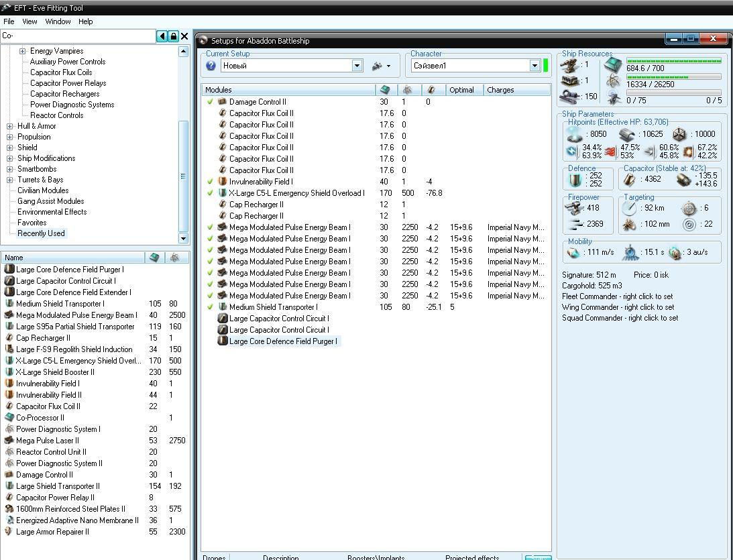Click the launcher hardpoints icon in Ship Resources
Screen dimensions: 733x560
pos(571,80)
